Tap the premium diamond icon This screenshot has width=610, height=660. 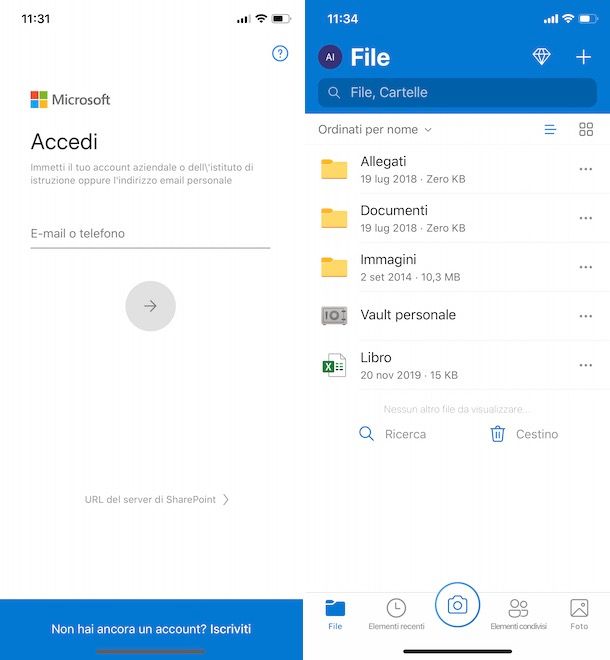click(x=541, y=56)
